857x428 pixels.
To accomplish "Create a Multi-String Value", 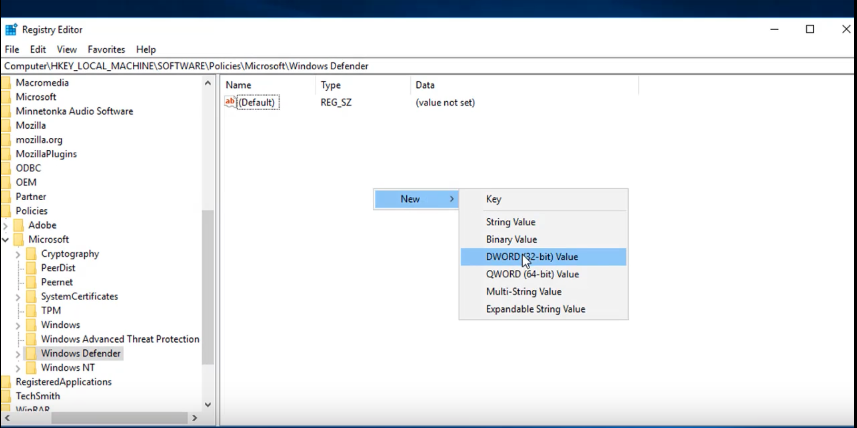I will point(543,292).
